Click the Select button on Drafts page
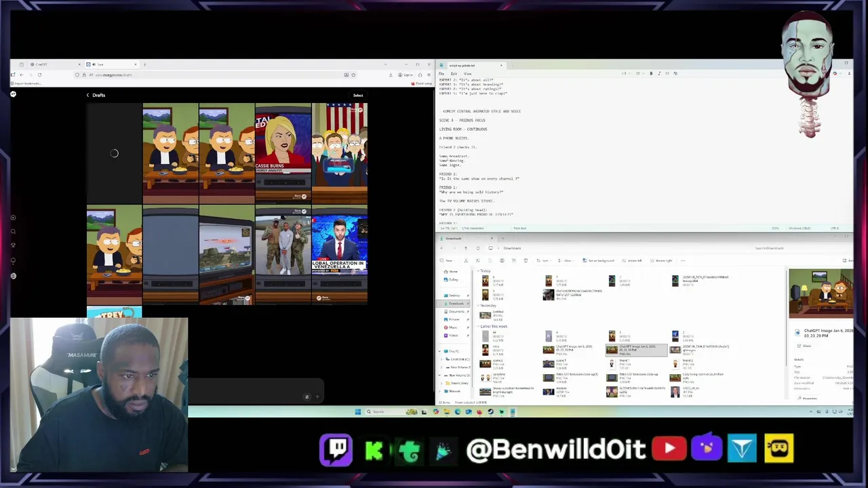The image size is (868, 488). (358, 96)
